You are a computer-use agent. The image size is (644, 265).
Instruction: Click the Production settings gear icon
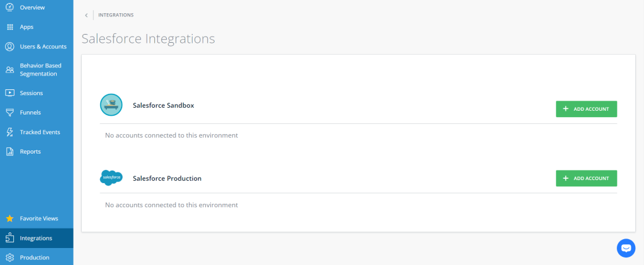pyautogui.click(x=9, y=257)
